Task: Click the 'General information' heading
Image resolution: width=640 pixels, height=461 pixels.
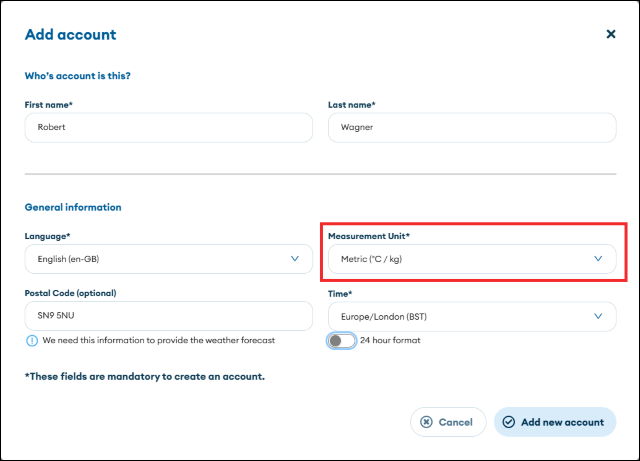Action: [73, 207]
